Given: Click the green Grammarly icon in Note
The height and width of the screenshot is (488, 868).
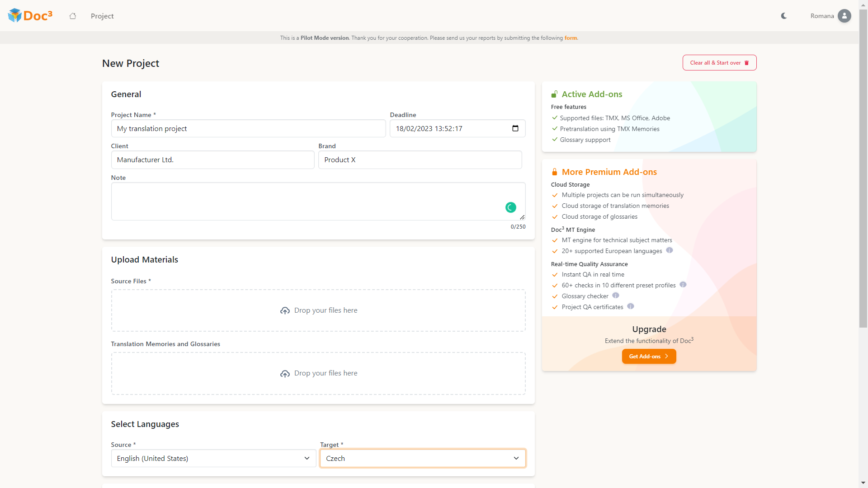Looking at the screenshot, I should (510, 207).
